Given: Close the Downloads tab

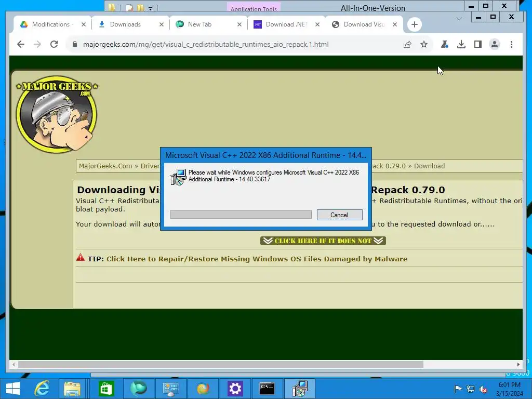Looking at the screenshot, I should pos(162,24).
